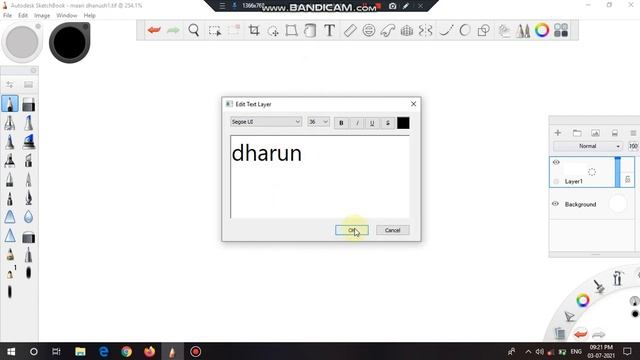Toggle Underline formatting in Edit Text Layer
The image size is (640, 360).
click(x=372, y=123)
